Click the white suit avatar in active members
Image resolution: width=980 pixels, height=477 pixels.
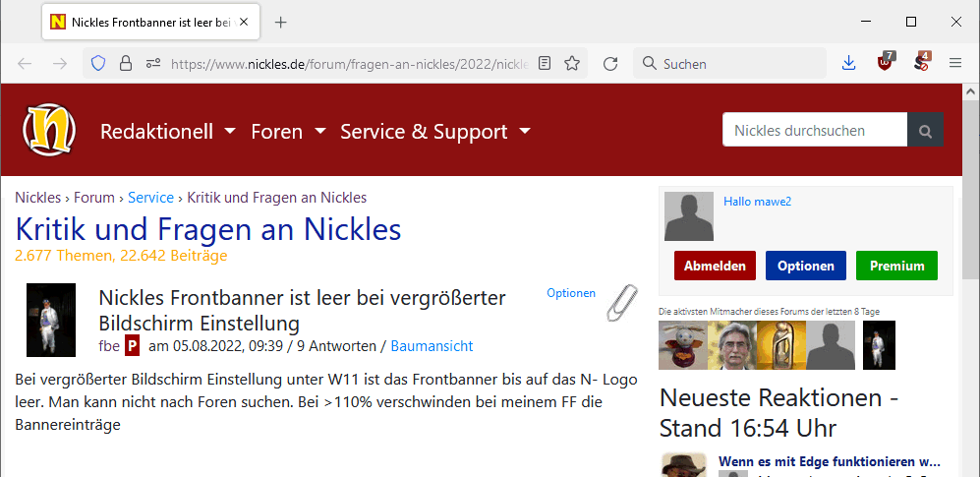(x=880, y=345)
